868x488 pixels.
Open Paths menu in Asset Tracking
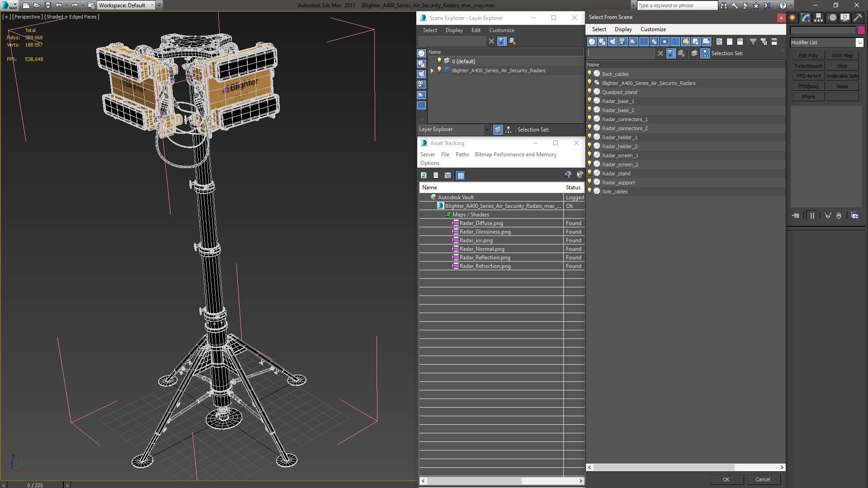tap(462, 155)
